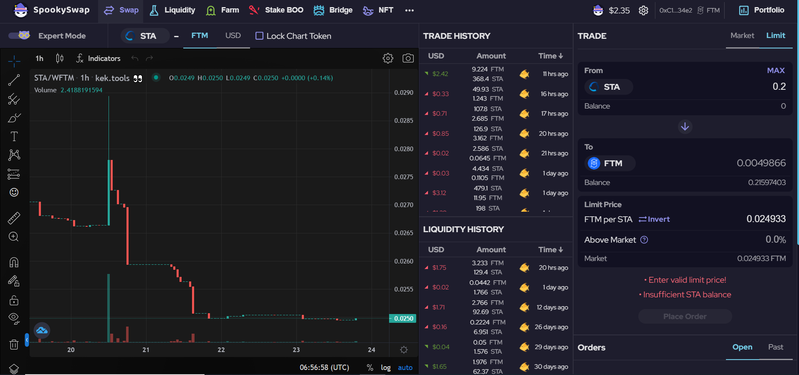Edit the From amount field 0.2
Screen dimensions: 799x375
pos(779,87)
